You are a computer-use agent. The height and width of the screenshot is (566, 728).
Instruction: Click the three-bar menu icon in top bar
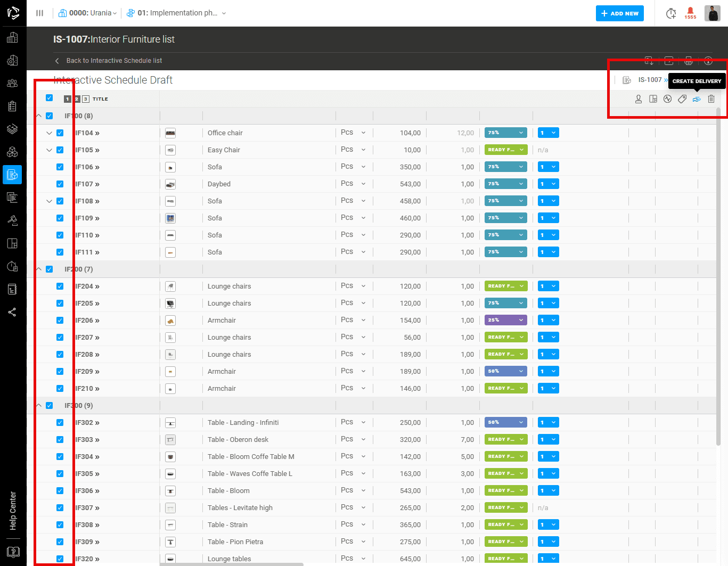click(x=40, y=13)
